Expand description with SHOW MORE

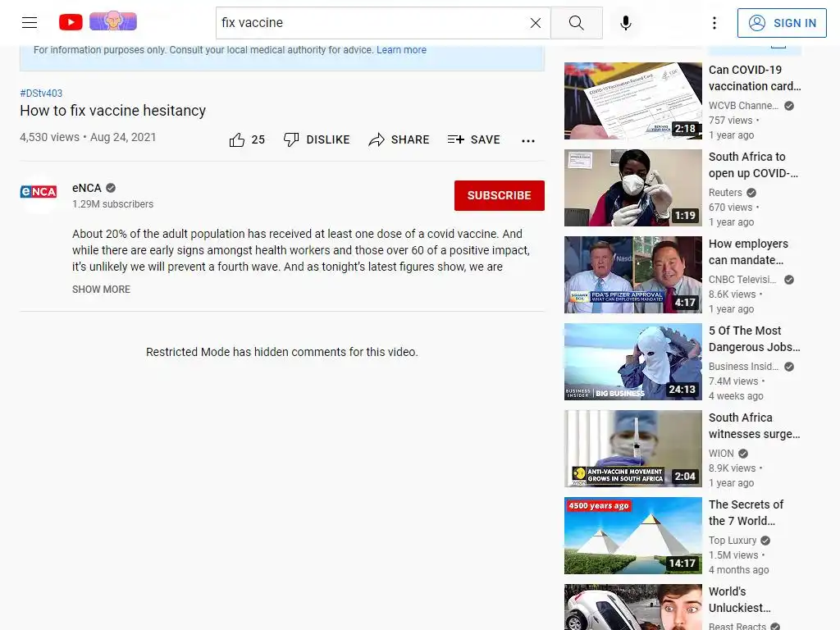[101, 290]
